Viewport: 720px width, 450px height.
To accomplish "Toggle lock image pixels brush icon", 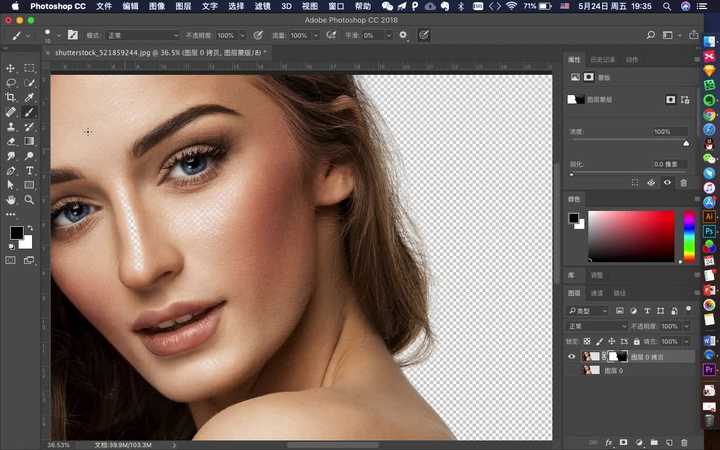I will (599, 341).
